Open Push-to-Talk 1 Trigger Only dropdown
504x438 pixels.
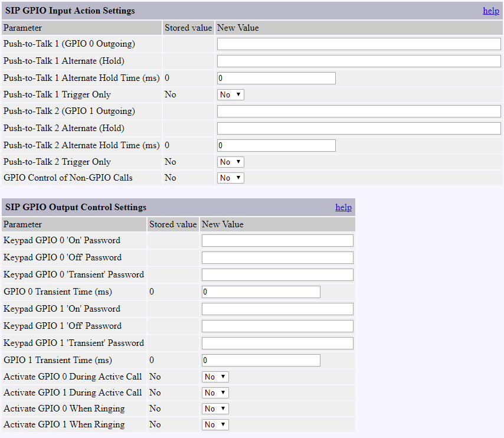click(231, 94)
